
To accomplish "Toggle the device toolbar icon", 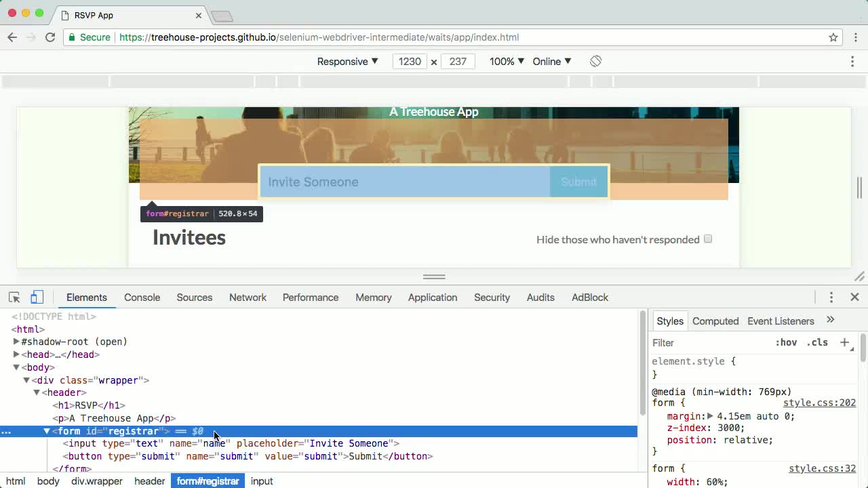I will (x=37, y=297).
